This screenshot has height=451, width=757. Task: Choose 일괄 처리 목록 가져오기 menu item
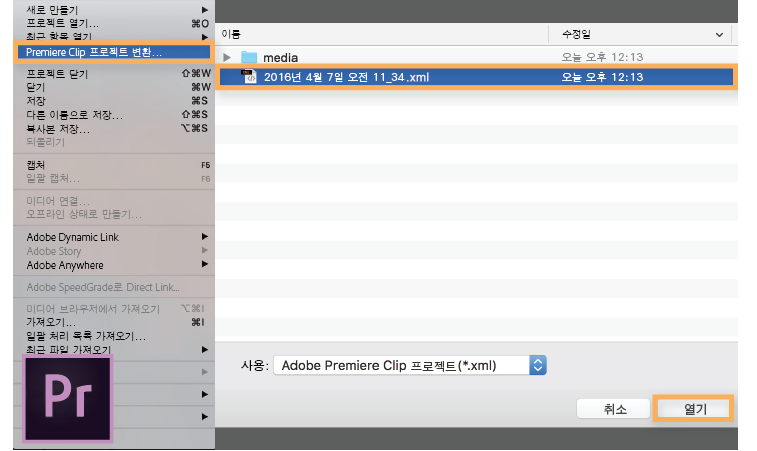click(114, 336)
